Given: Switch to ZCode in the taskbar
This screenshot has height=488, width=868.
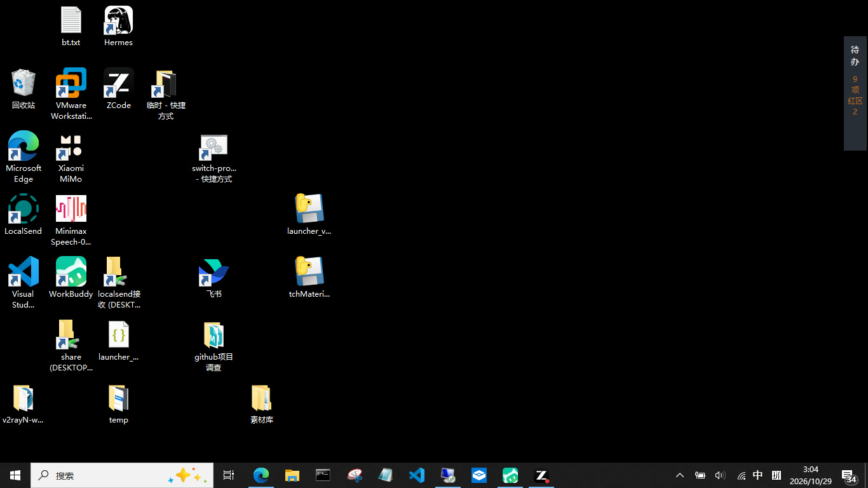Looking at the screenshot, I should click(541, 475).
